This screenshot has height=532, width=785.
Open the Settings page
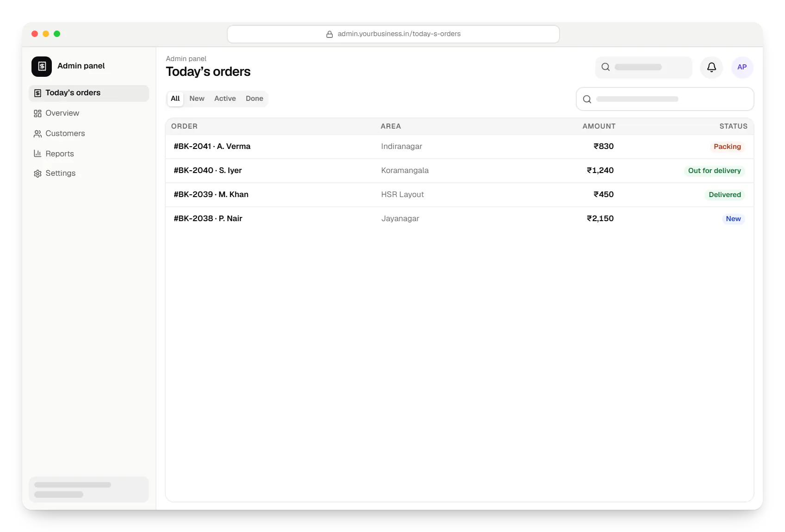pyautogui.click(x=89, y=173)
